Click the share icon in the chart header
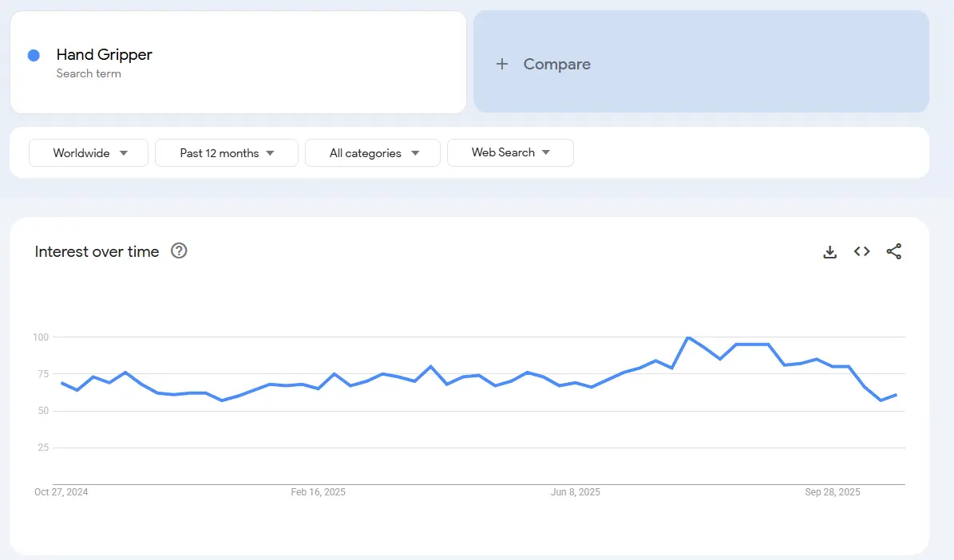 [893, 251]
